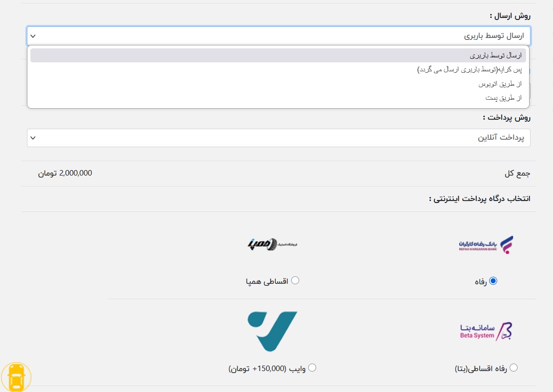Screen dimensions: 553x392
Task: Click the Hampa tire shop logo
Action: [x=272, y=244]
